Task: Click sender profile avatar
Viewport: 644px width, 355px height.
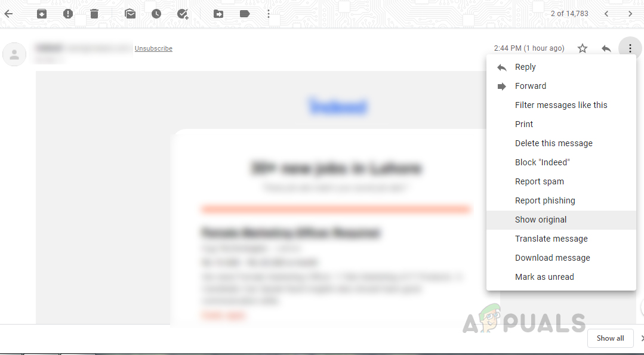Action: (x=14, y=54)
